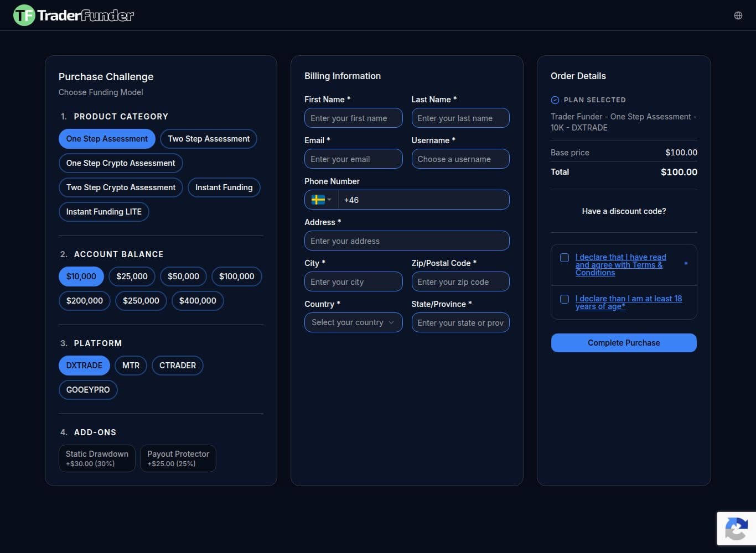Focus the Last Name field
This screenshot has width=756, height=553.
click(x=460, y=118)
